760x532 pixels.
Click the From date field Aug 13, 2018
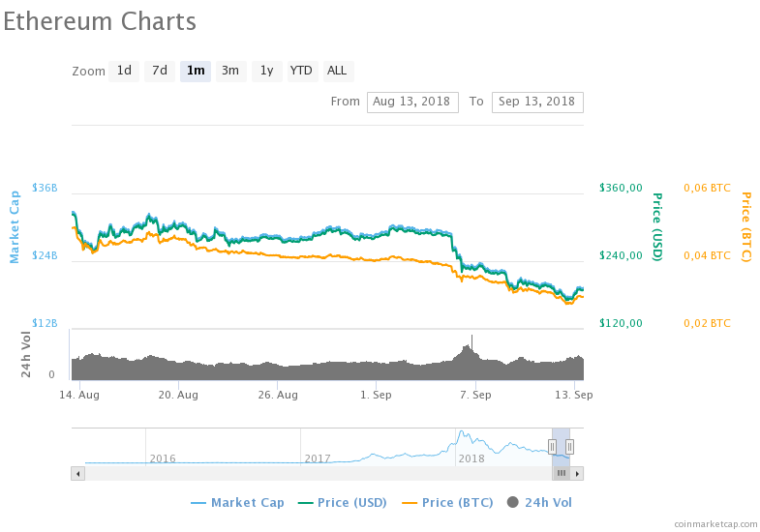pyautogui.click(x=412, y=103)
